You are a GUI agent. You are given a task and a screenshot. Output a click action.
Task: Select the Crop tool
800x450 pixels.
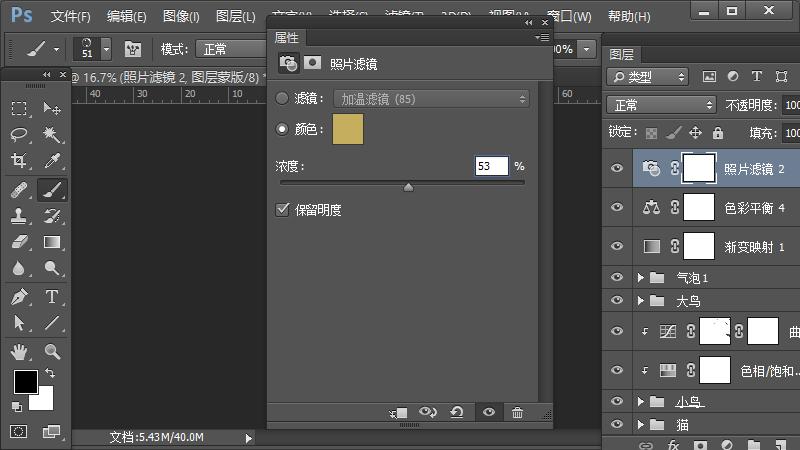pos(19,161)
